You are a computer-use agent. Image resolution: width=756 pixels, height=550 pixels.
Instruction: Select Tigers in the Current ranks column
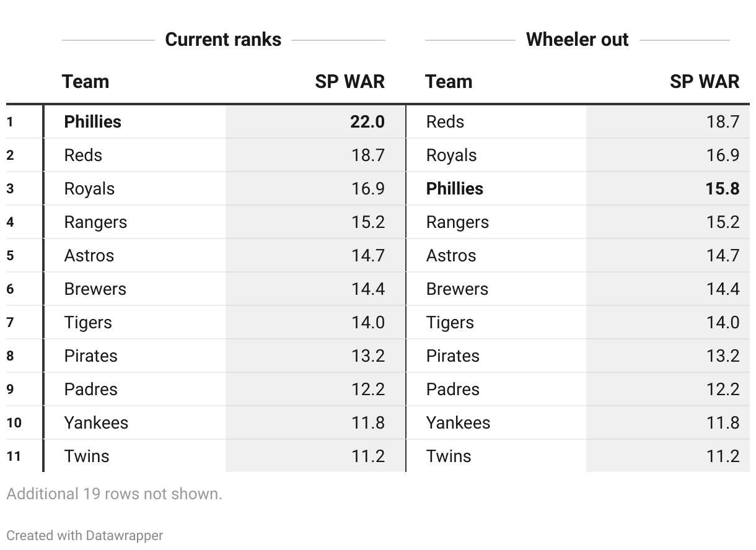point(88,323)
